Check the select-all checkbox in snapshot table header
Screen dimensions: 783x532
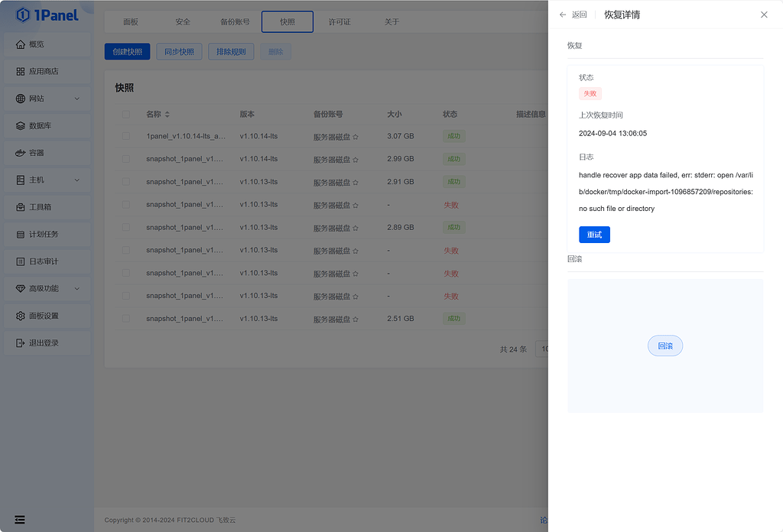(x=126, y=114)
